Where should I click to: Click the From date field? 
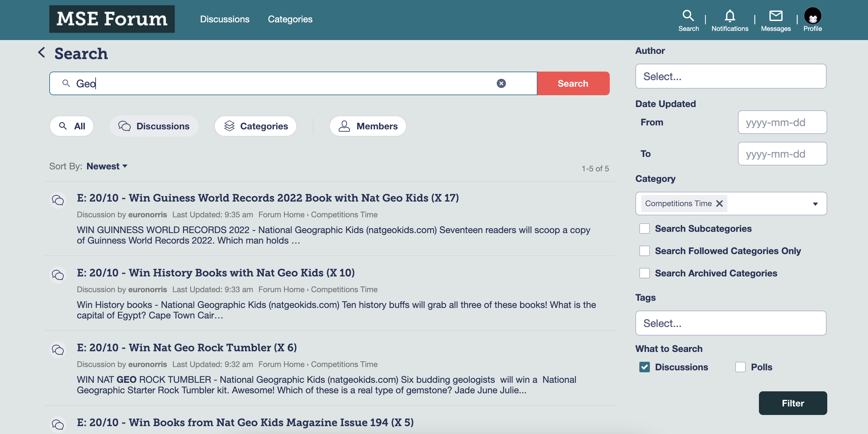(x=782, y=122)
